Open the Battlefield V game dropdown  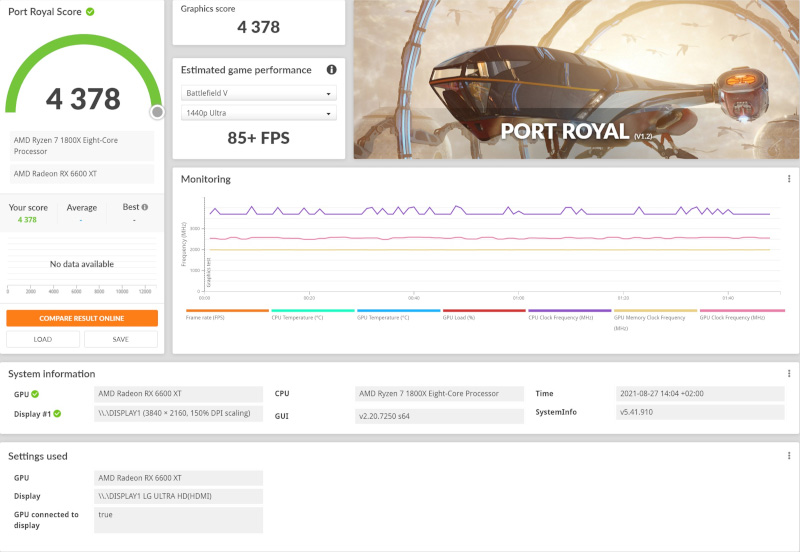tap(259, 93)
